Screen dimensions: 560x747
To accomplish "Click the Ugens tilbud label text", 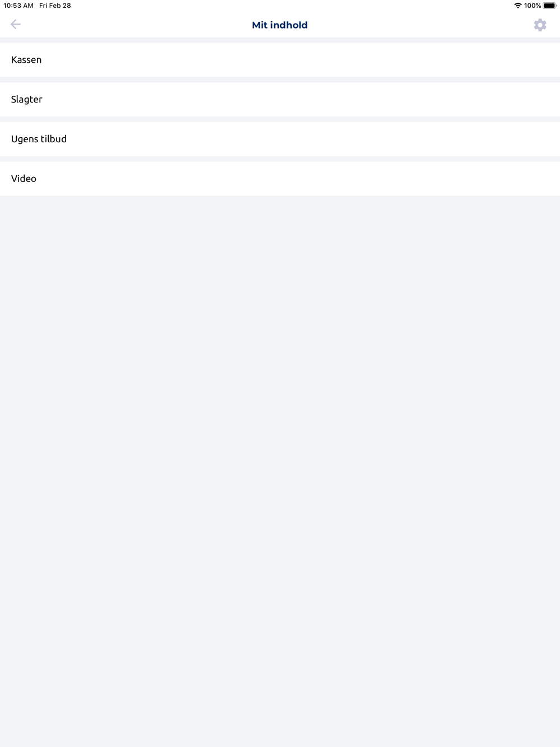I will (39, 139).
